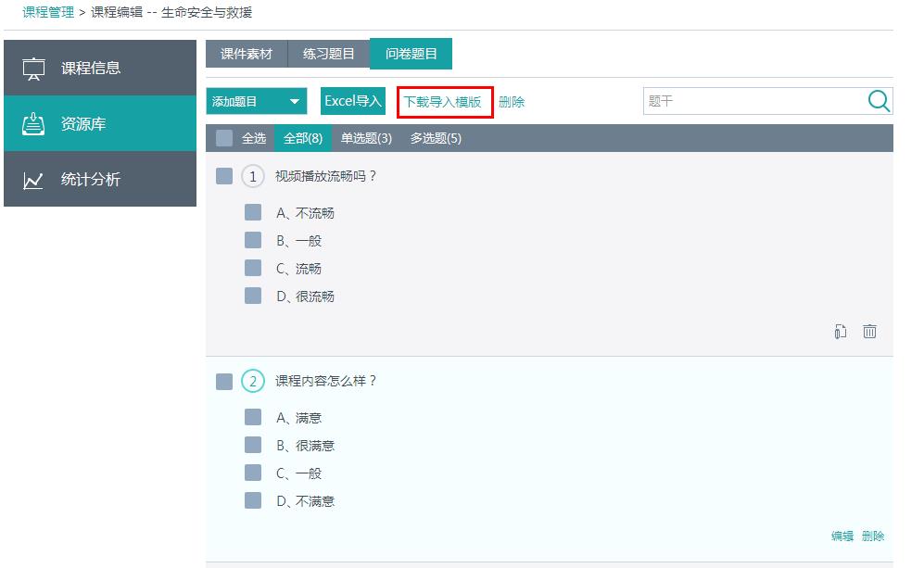The image size is (924, 568).
Task: Switch to the 课件素材 tab
Action: pos(247,55)
